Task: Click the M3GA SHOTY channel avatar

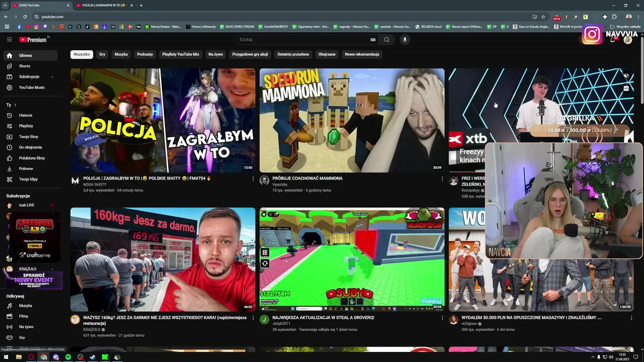Action: pos(75,180)
